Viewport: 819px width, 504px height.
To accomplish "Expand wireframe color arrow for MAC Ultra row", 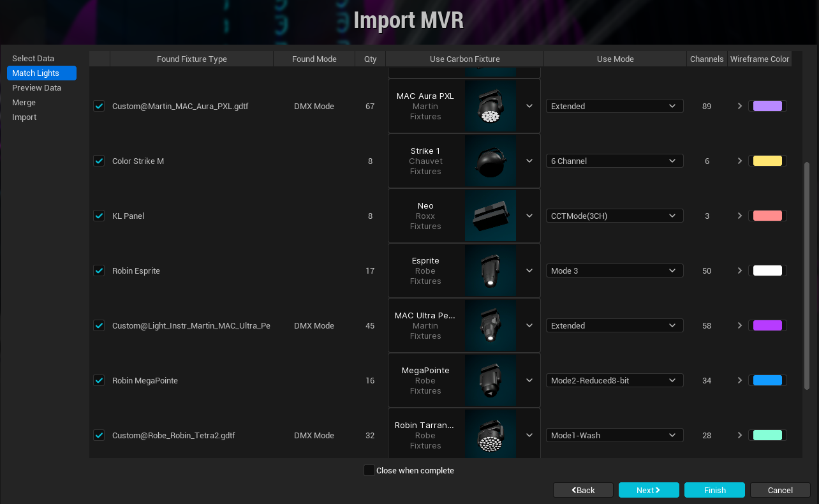I will point(740,325).
